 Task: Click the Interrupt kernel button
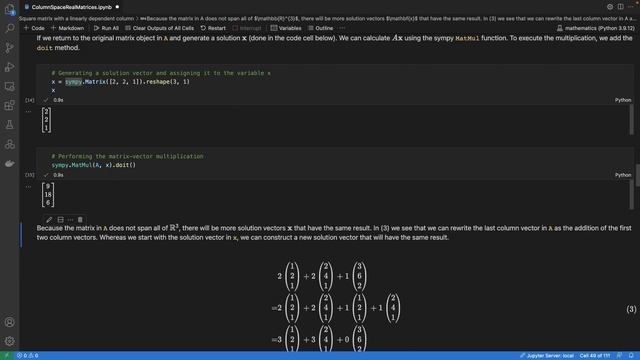(247, 28)
